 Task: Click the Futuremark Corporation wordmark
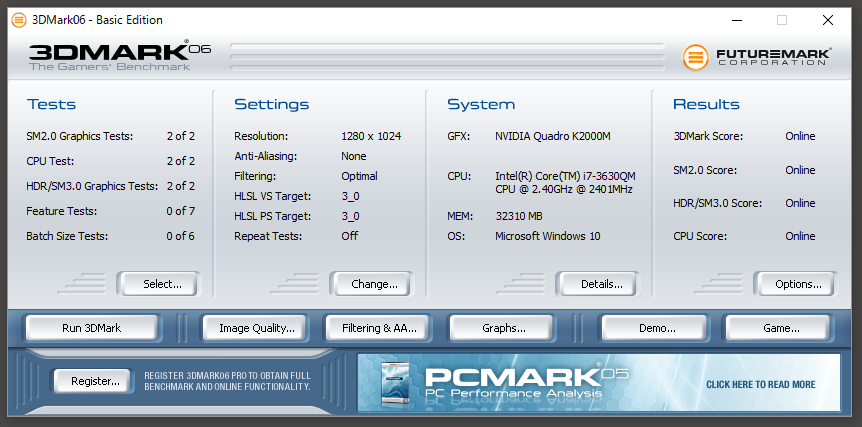click(773, 56)
